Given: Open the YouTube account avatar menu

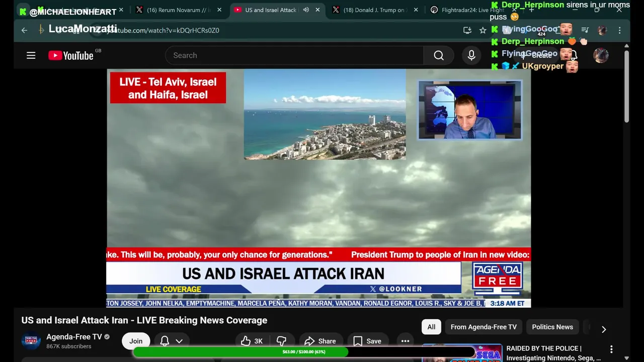Looking at the screenshot, I should [601, 55].
